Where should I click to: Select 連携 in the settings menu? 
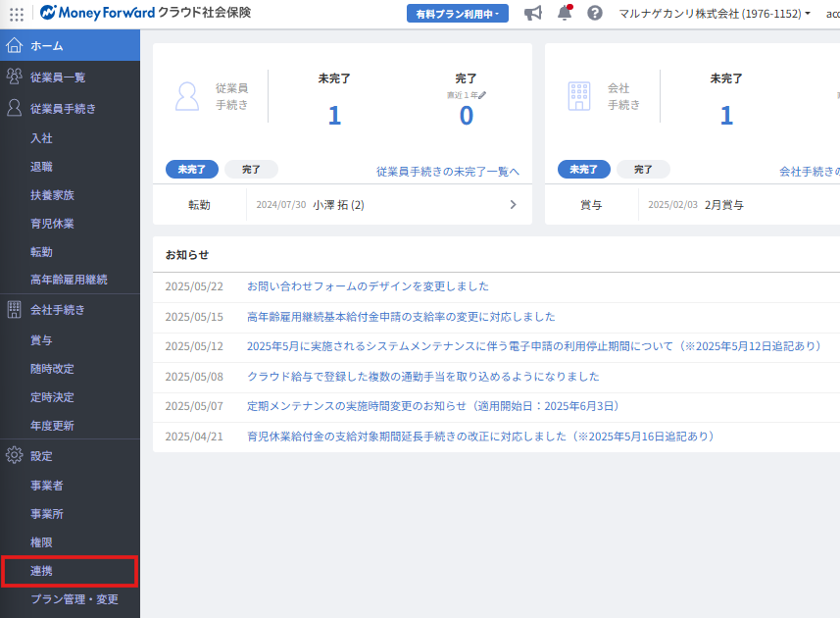(x=41, y=571)
